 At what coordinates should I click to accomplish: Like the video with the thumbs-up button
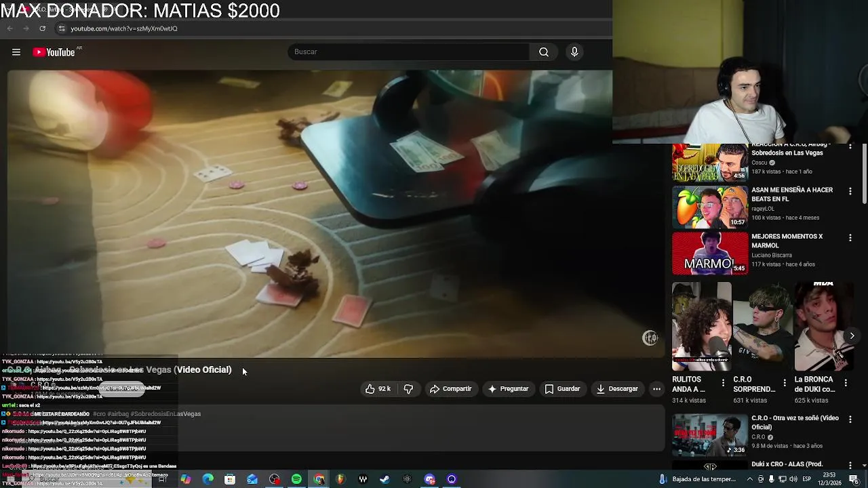378,389
